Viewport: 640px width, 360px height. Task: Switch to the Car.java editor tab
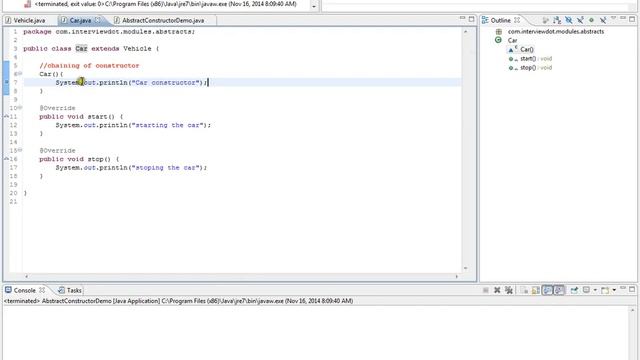pyautogui.click(x=80, y=20)
